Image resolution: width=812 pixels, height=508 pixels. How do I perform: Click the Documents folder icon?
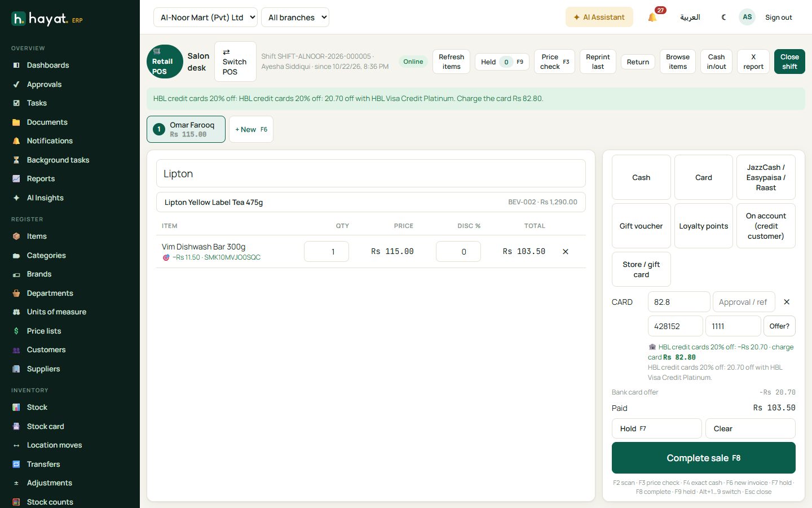16,122
